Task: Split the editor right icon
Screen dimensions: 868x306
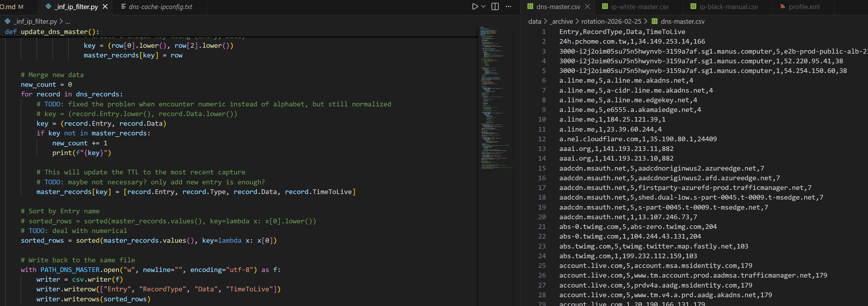Action: tap(495, 6)
